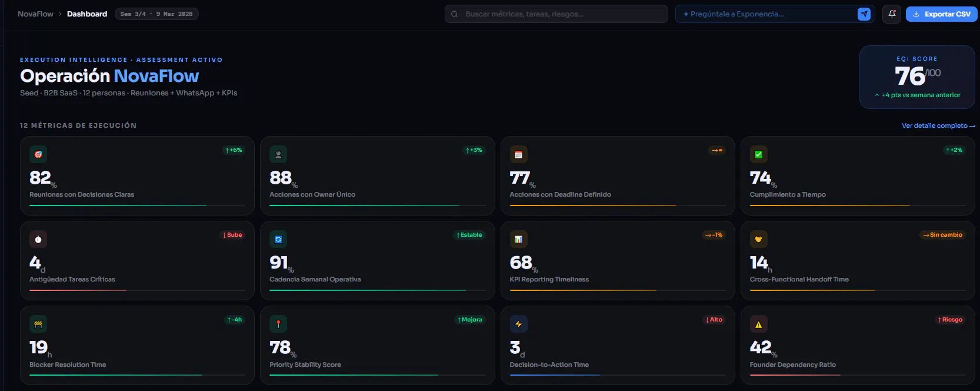Click the Sin cambio badge
Screen dimensions: 980x391
(x=942, y=235)
